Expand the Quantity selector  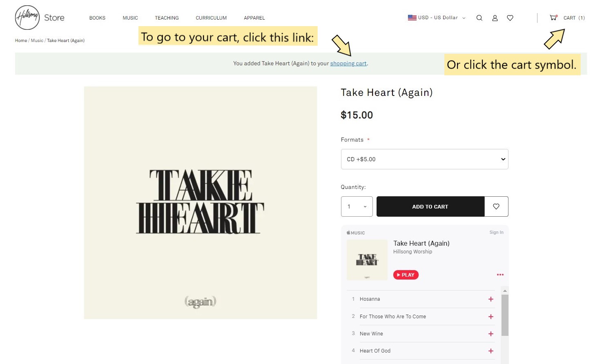point(357,206)
